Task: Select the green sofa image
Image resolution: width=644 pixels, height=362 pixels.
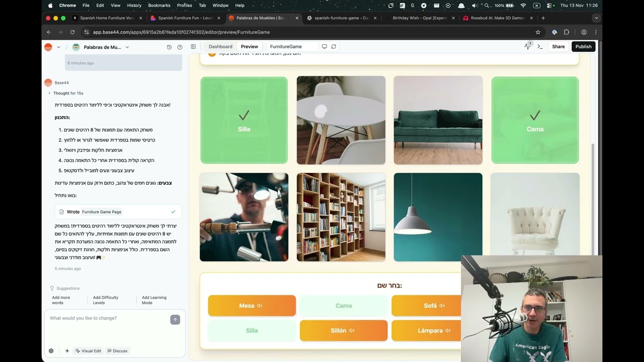Action: point(438,120)
